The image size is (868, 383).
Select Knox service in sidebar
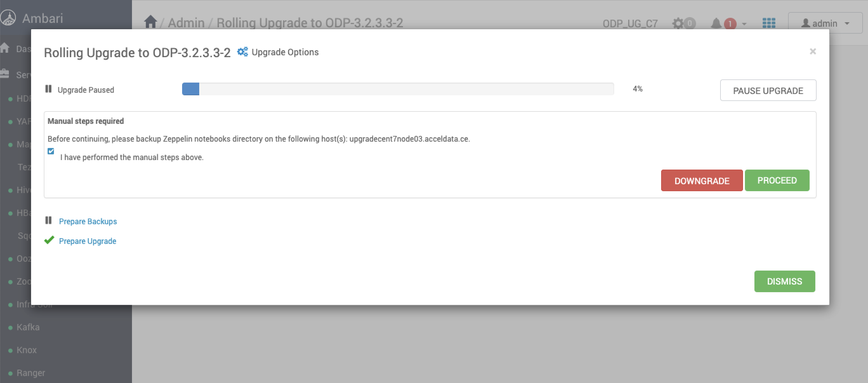[x=27, y=350]
